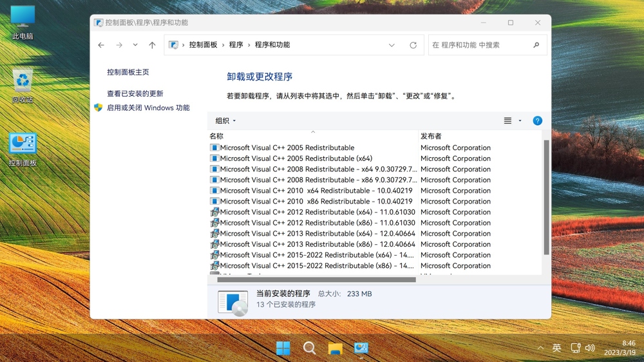Click the 在 程序和功能 中搜索 search box
Viewport: 644px width, 362px height.
coord(480,45)
